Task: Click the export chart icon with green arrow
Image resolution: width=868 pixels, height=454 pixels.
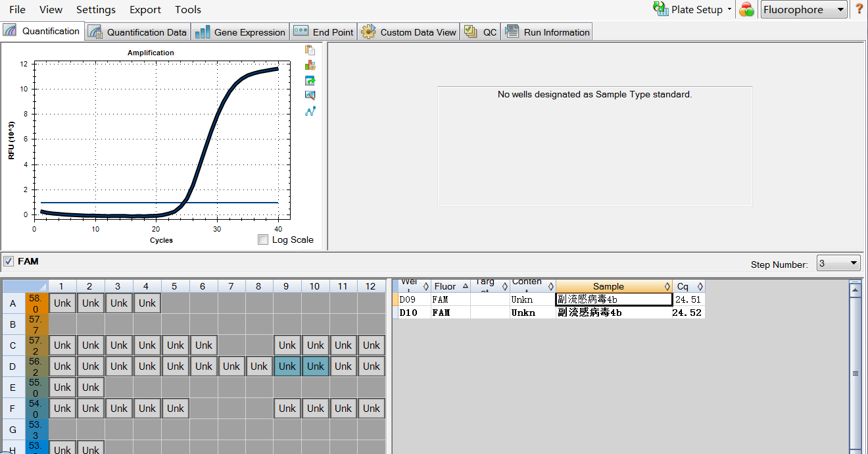Action: [310, 80]
